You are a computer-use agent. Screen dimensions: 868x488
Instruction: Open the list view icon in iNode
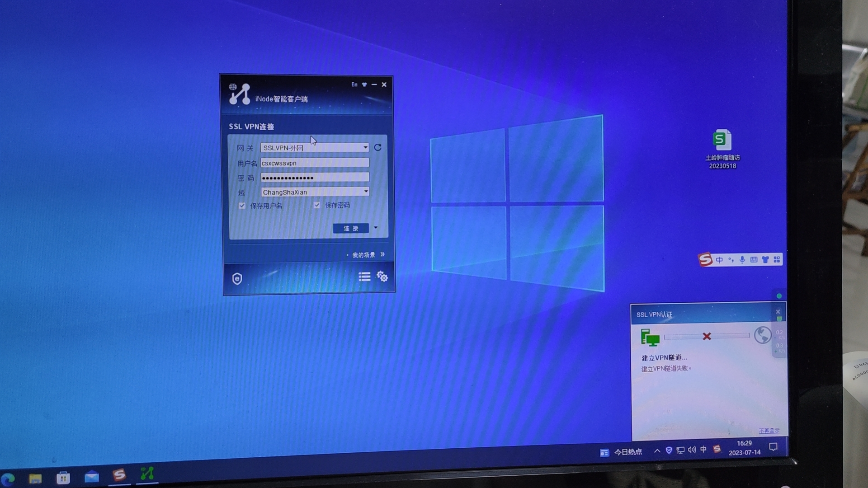364,276
